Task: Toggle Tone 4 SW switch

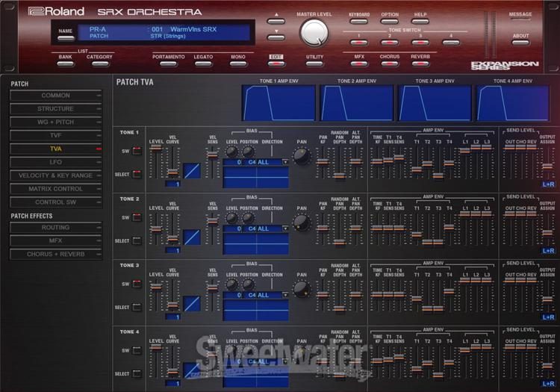Action: click(x=137, y=350)
